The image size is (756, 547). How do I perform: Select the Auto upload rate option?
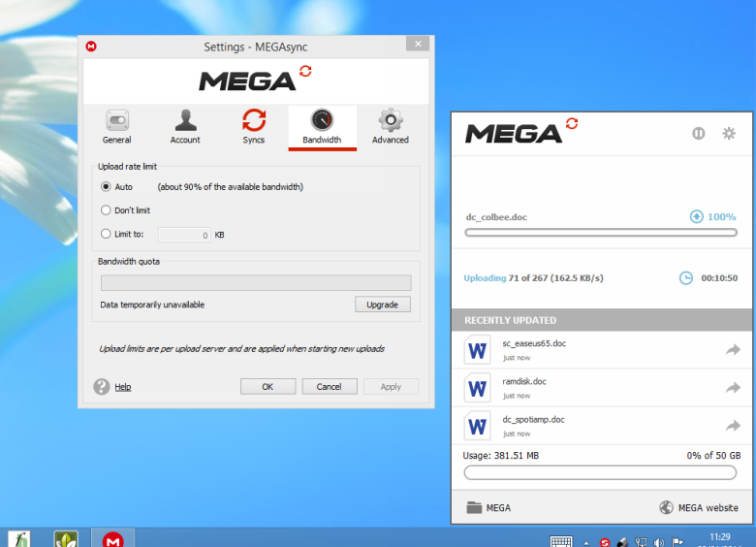click(x=107, y=187)
